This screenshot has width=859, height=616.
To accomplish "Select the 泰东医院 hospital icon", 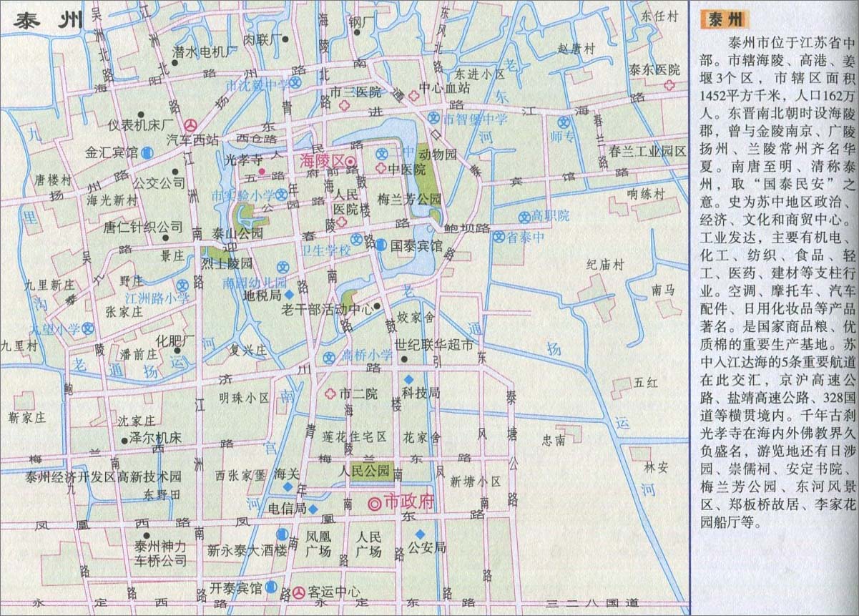I will pyautogui.click(x=670, y=84).
